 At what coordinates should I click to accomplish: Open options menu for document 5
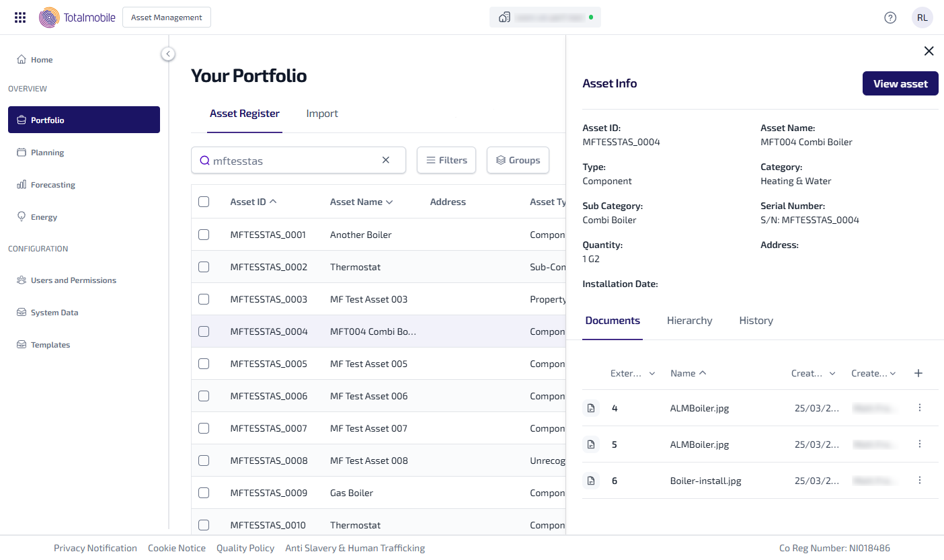tap(920, 444)
